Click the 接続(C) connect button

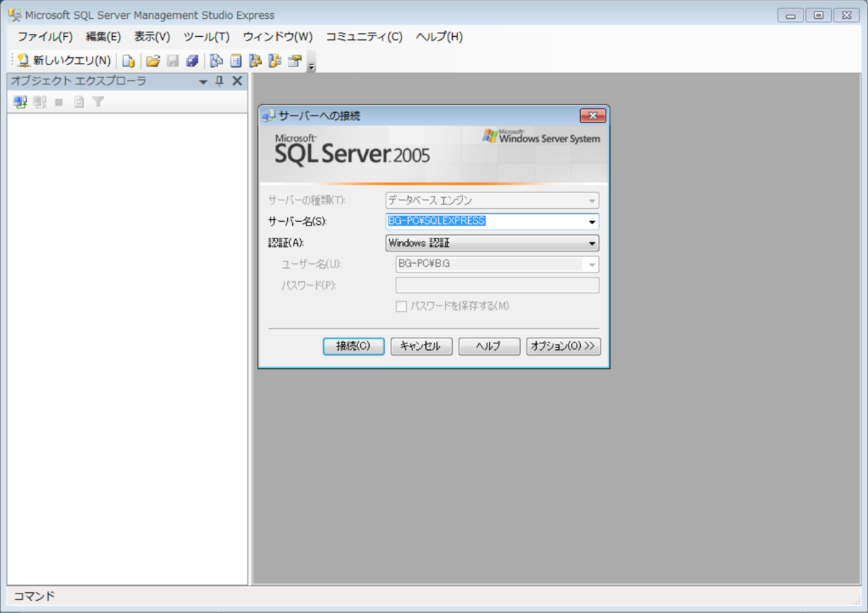point(353,346)
